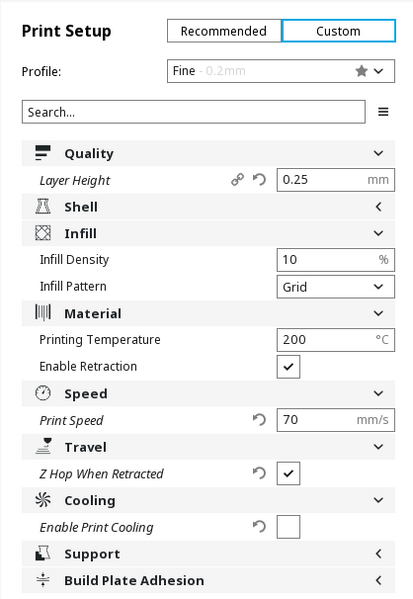Viewport: 413px width, 599px height.
Task: Select the Custom tab
Action: click(x=338, y=31)
